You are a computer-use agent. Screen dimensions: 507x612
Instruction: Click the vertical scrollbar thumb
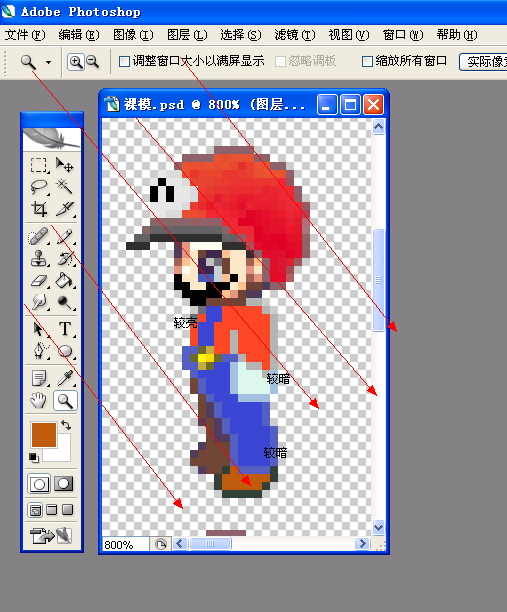point(378,280)
